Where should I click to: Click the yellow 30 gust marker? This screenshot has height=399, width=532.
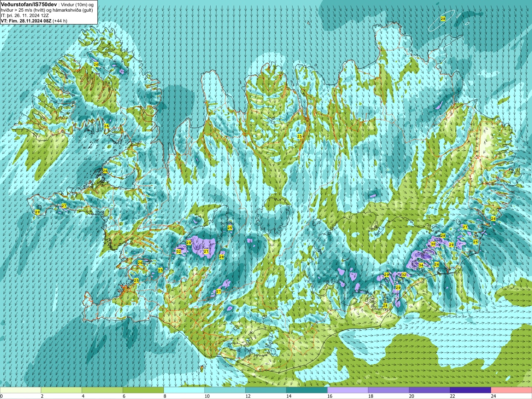tap(433, 244)
